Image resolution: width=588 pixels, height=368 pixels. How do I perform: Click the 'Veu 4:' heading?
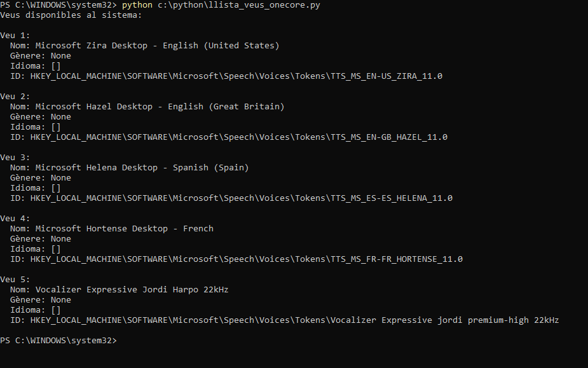(x=15, y=219)
